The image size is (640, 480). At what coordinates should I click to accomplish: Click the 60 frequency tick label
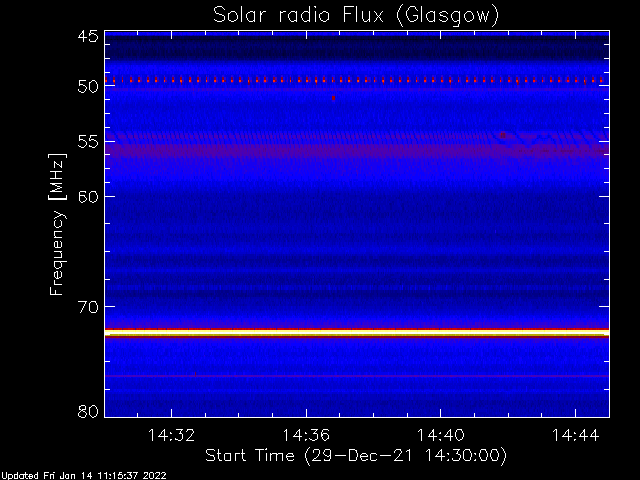88,197
